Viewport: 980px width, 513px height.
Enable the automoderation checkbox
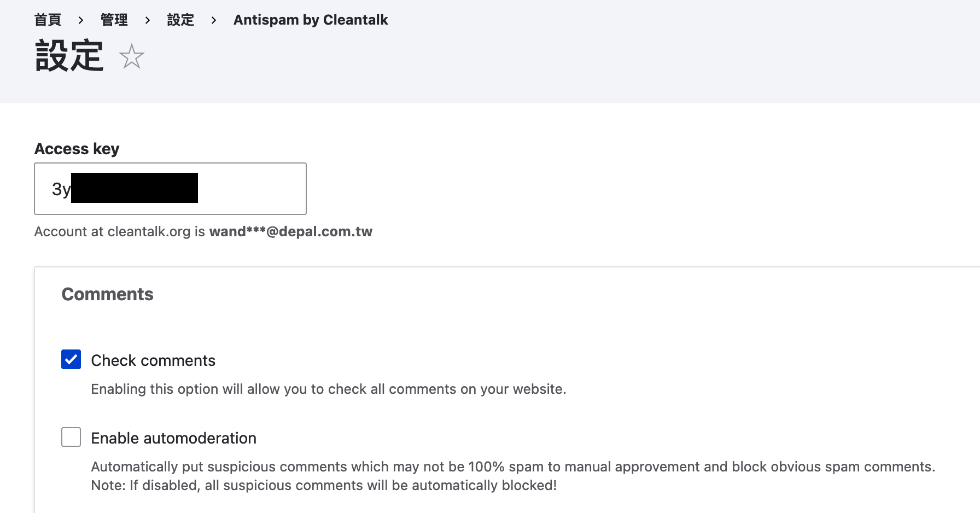point(71,437)
